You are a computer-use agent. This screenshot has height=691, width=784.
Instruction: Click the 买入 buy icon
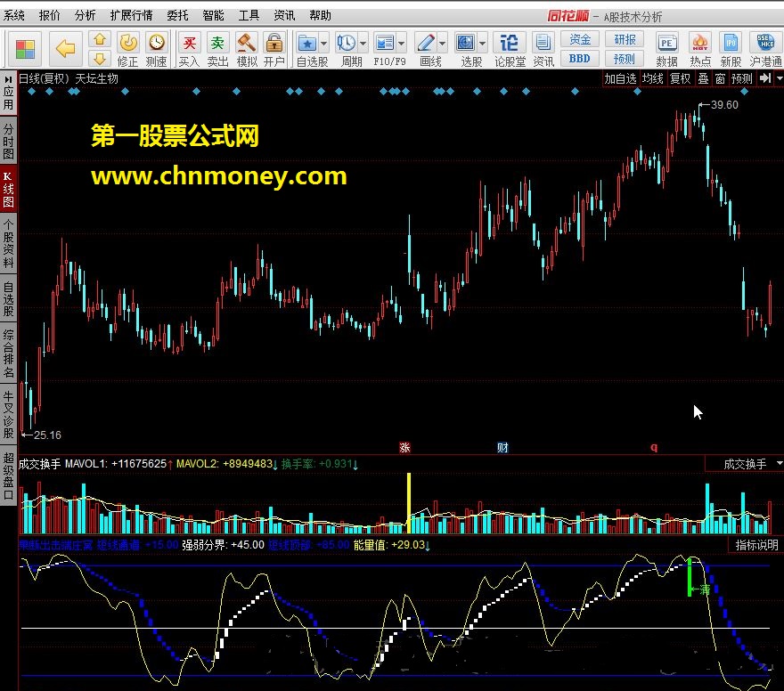tap(189, 43)
